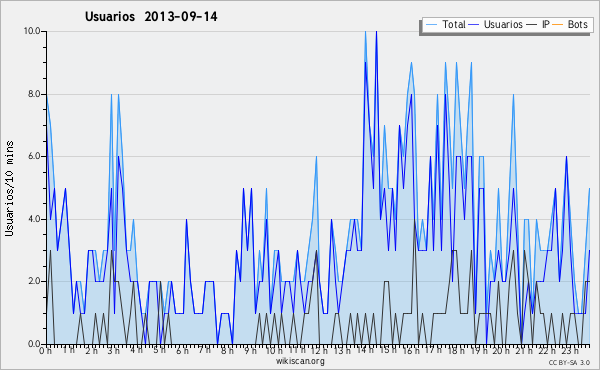Image resolution: width=600 pixels, height=370 pixels.
Task: Click the 10.0 y-axis value
Action: coord(32,31)
